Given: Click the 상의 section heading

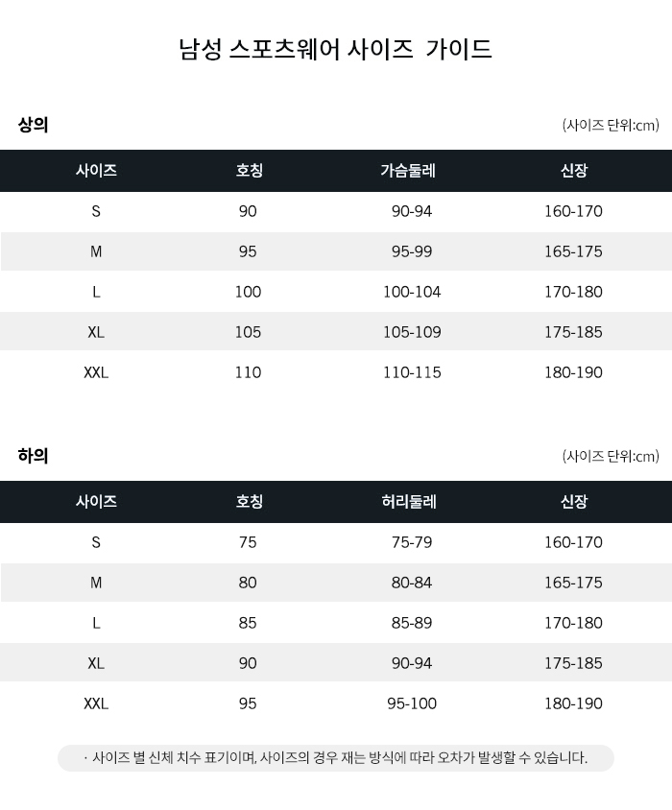Looking at the screenshot, I should click(33, 125).
